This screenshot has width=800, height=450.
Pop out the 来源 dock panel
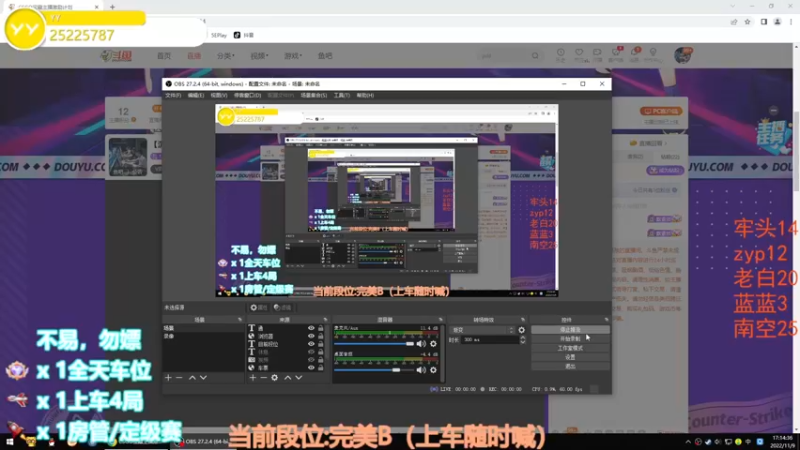(x=325, y=320)
